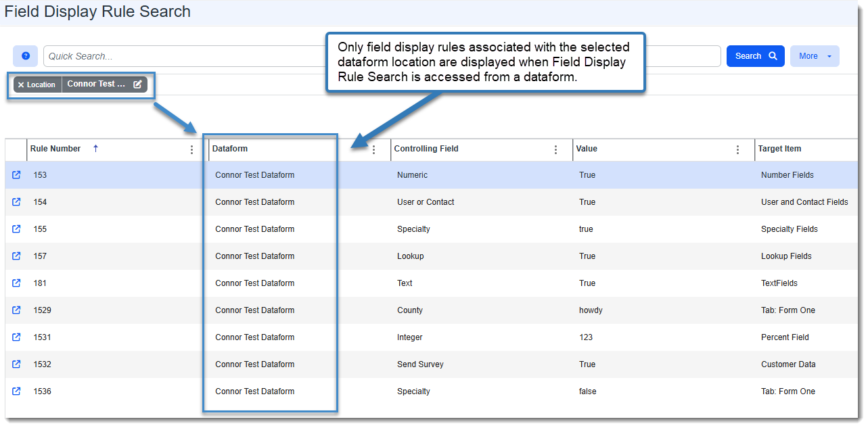Expand the More dropdown button

click(x=814, y=56)
